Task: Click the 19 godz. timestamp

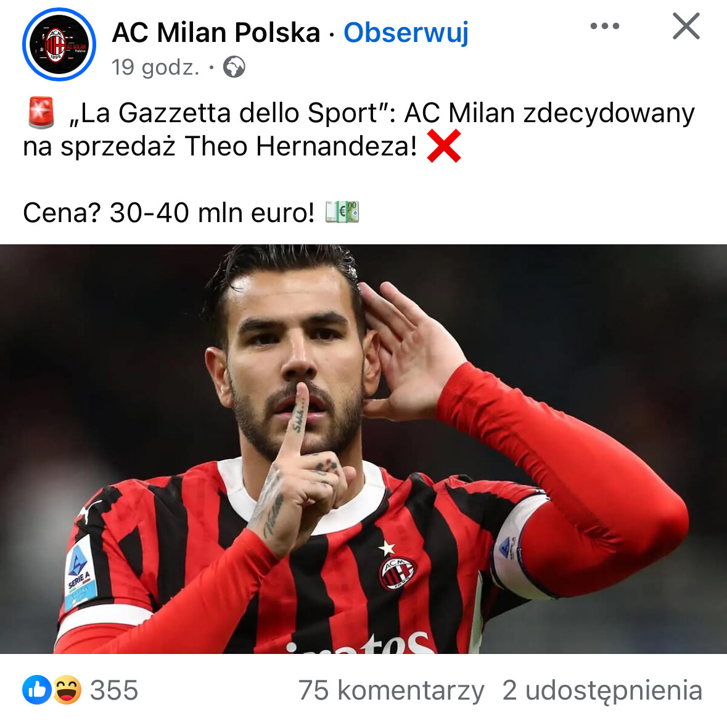Action: (155, 67)
